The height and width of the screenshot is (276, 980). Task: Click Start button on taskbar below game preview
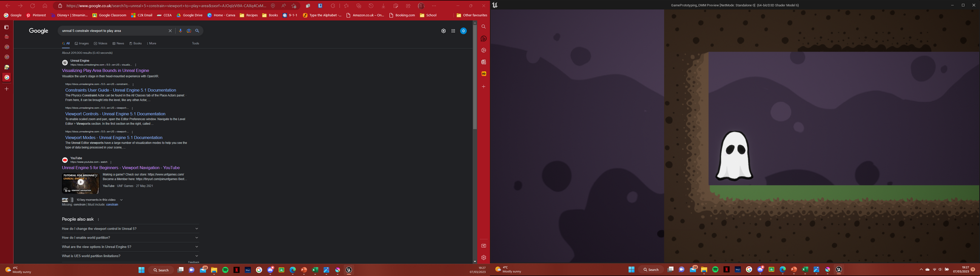[x=632, y=270]
